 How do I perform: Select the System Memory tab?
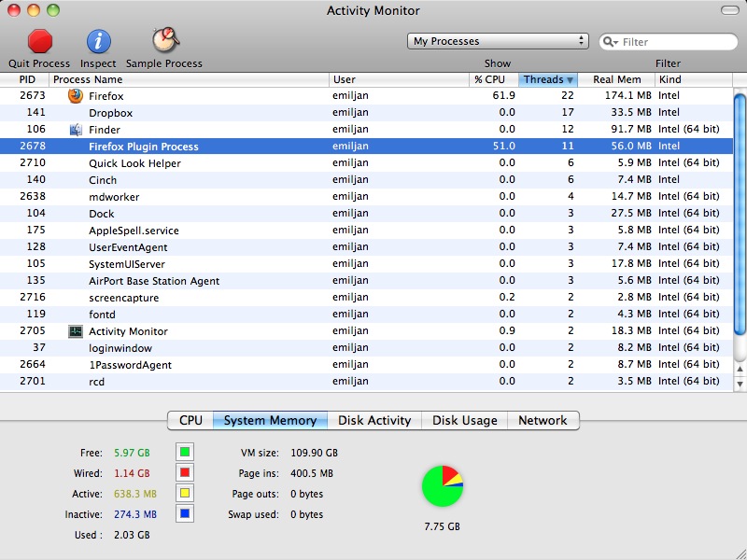[270, 421]
